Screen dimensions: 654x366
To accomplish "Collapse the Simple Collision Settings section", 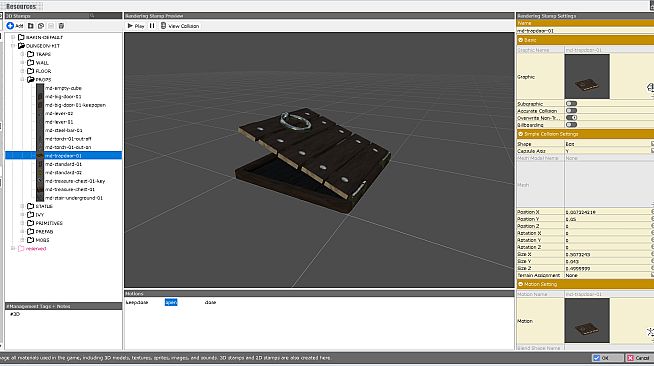I will click(521, 134).
